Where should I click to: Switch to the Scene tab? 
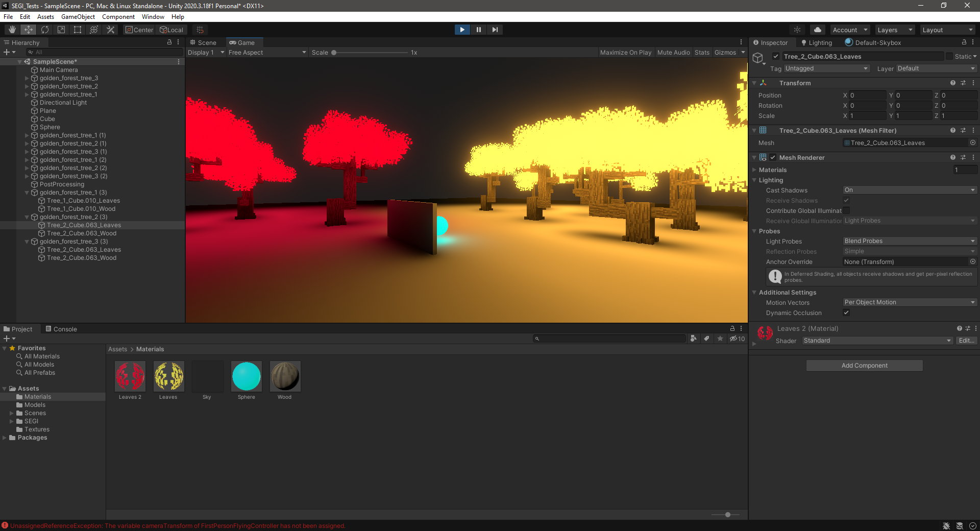tap(204, 43)
